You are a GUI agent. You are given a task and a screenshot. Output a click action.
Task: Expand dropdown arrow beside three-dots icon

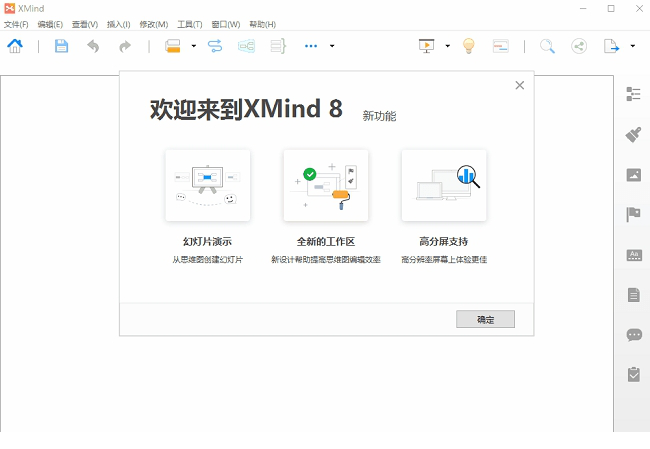pos(332,46)
